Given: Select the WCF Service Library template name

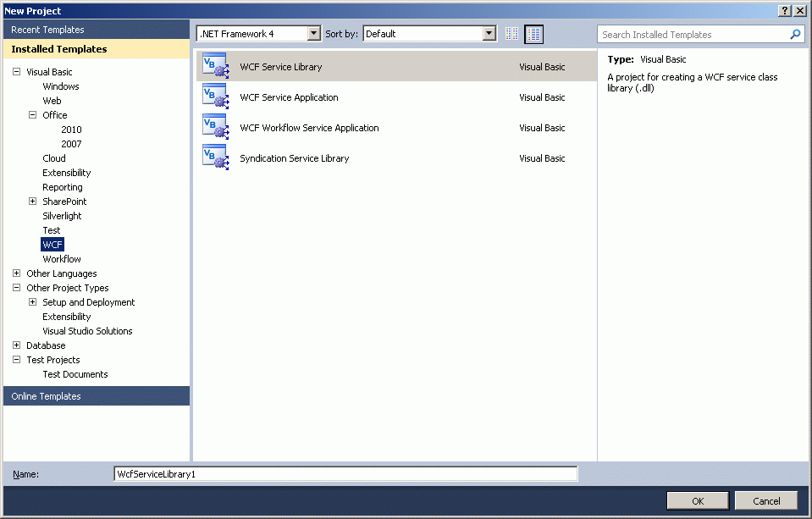Looking at the screenshot, I should click(280, 67).
